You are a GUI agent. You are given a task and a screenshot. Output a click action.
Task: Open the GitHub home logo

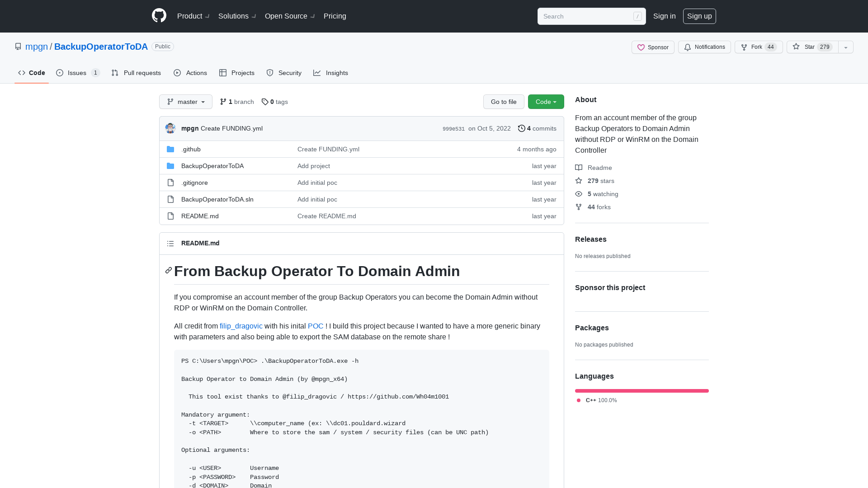click(x=159, y=16)
